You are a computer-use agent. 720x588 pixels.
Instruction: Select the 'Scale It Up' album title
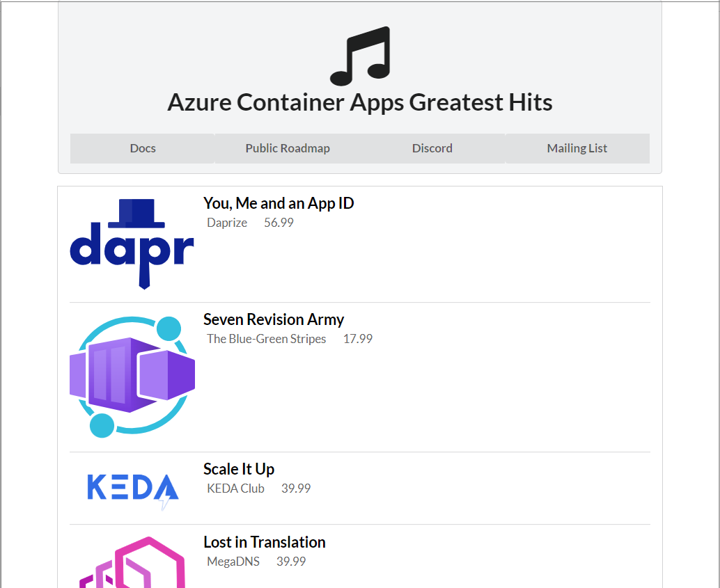(239, 469)
